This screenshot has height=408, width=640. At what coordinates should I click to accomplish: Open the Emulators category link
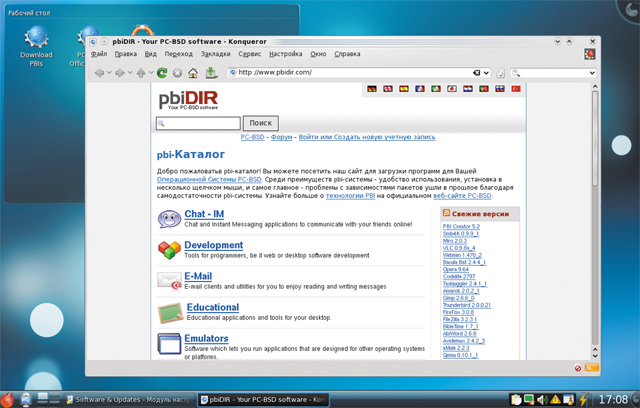point(206,338)
